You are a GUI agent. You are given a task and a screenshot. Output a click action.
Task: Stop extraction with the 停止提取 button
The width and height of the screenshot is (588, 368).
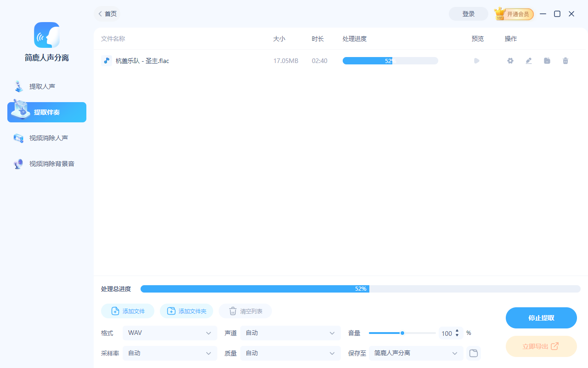pos(541,317)
